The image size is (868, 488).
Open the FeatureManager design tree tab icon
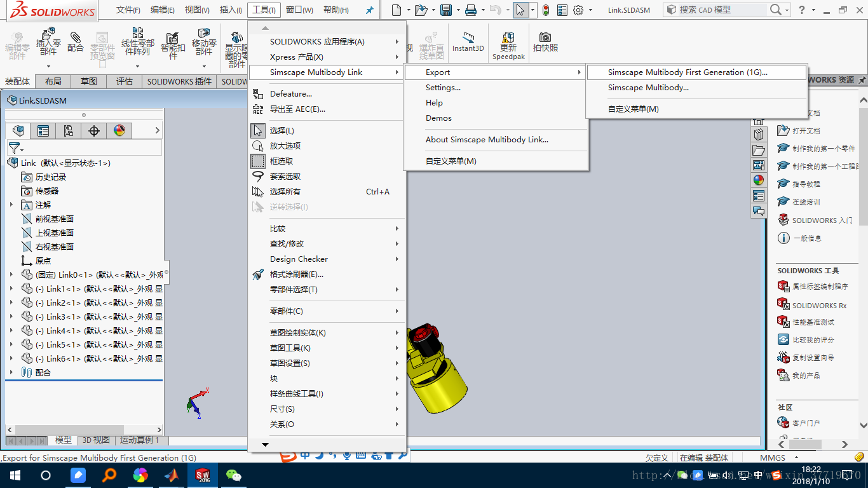pos(18,131)
